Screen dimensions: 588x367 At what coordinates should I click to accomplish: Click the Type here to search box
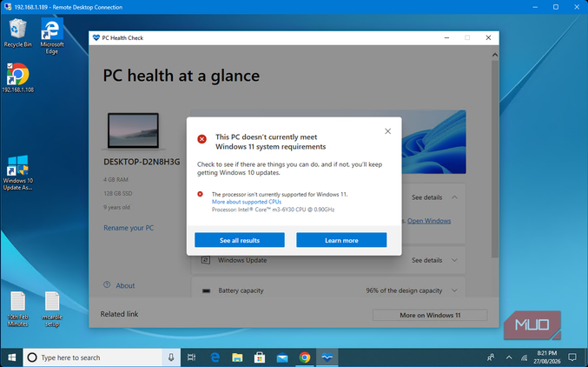[94, 357]
